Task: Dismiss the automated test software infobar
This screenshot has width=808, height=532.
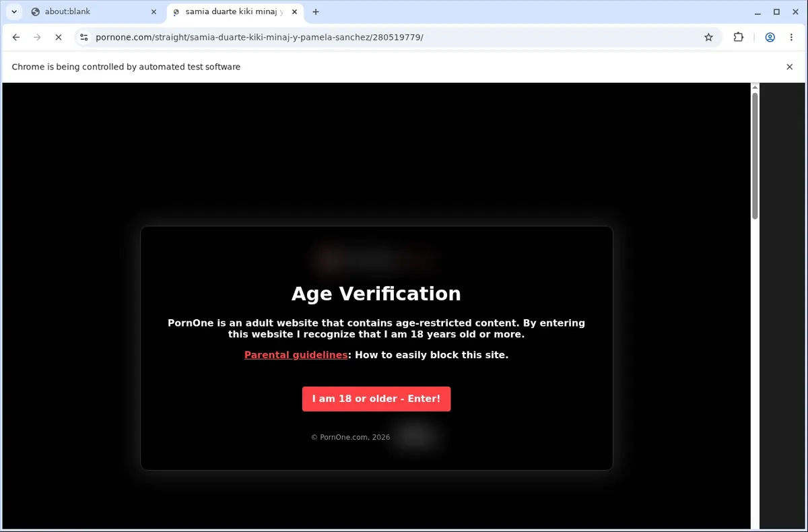Action: [790, 67]
